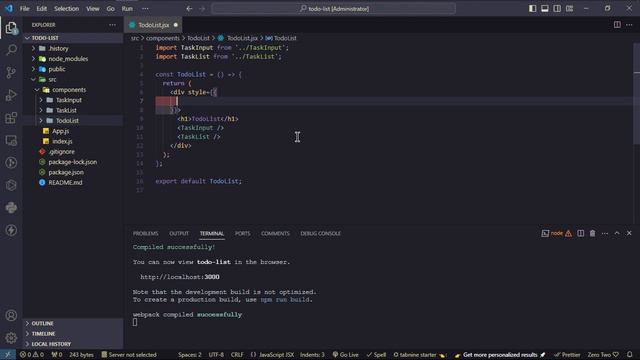
Task: Open the Extensions view
Action: click(11, 118)
